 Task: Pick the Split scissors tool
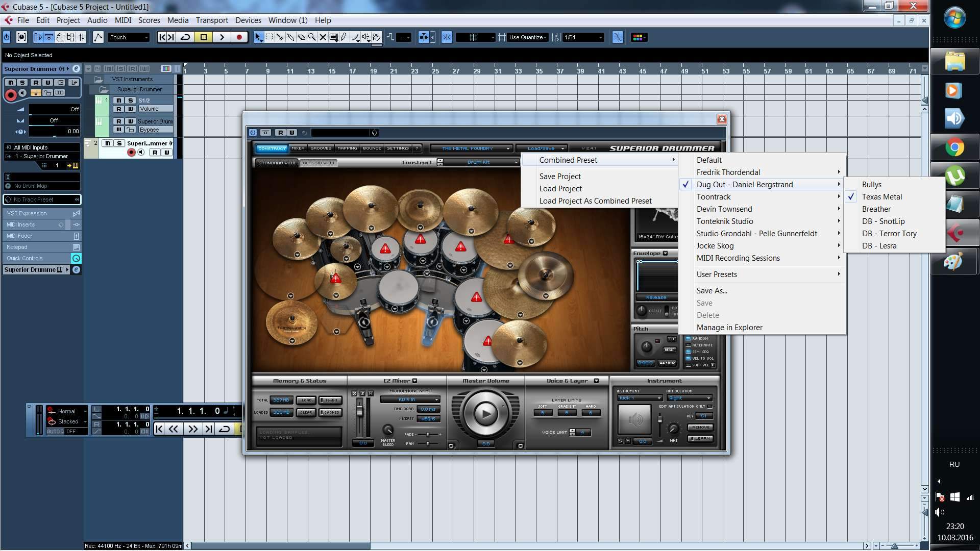coord(280,37)
